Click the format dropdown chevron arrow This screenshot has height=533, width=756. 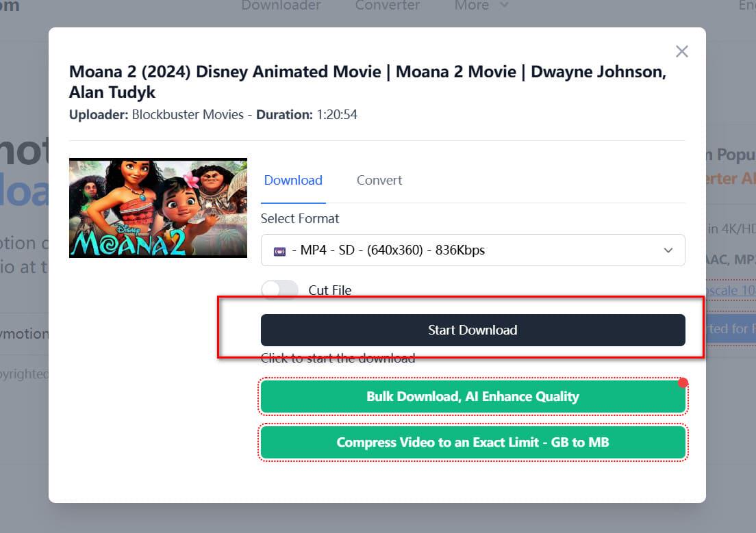point(668,250)
